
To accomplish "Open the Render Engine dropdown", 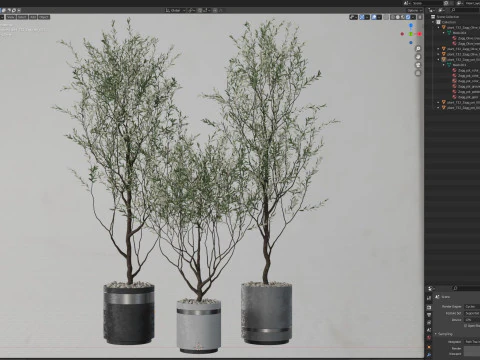I will click(x=472, y=306).
